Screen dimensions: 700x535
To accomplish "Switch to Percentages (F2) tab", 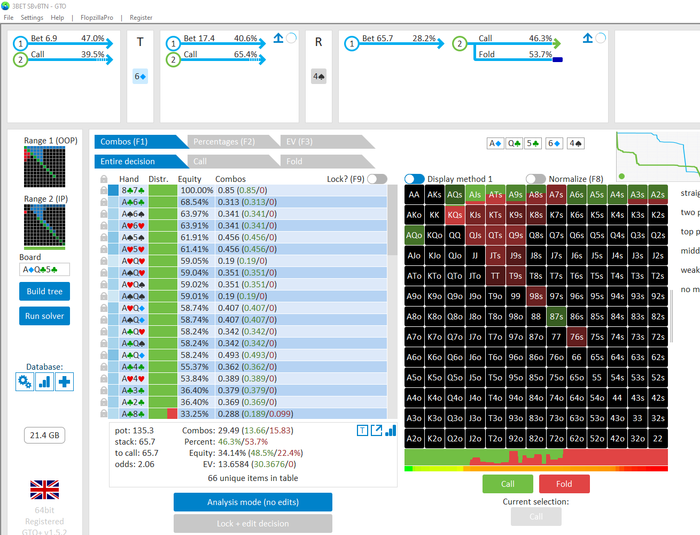I will pyautogui.click(x=230, y=142).
